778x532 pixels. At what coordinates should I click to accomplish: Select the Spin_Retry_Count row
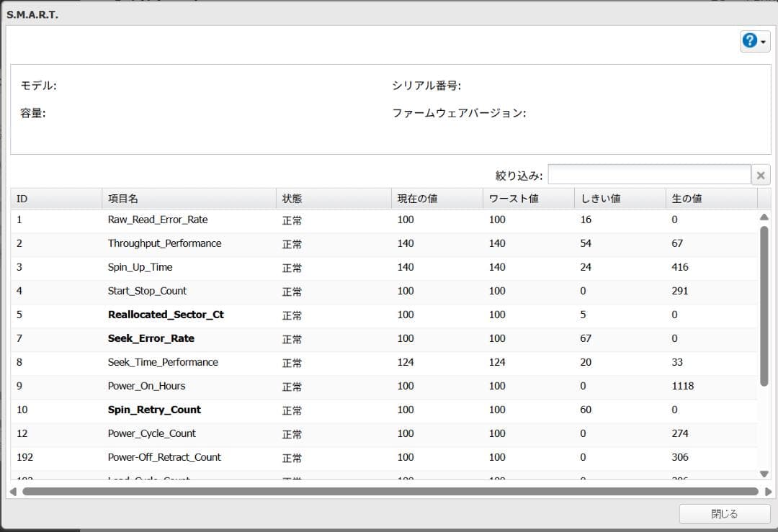pyautogui.click(x=288, y=410)
